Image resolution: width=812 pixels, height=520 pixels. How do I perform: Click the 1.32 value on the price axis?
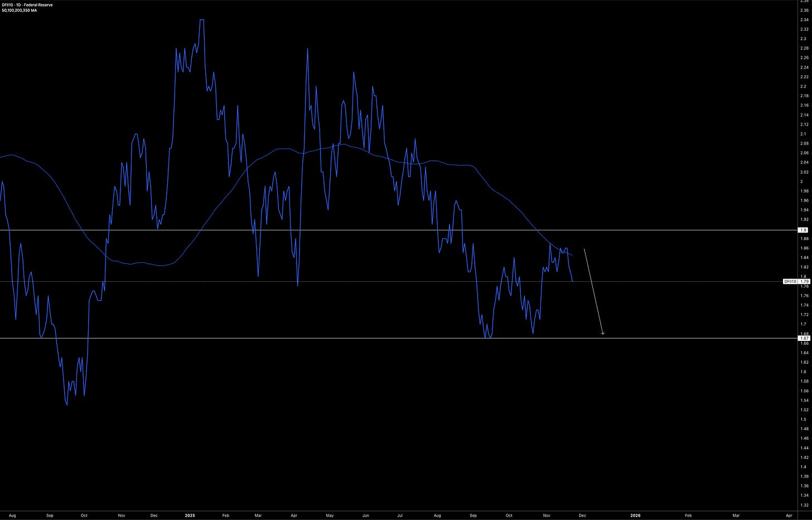804,505
